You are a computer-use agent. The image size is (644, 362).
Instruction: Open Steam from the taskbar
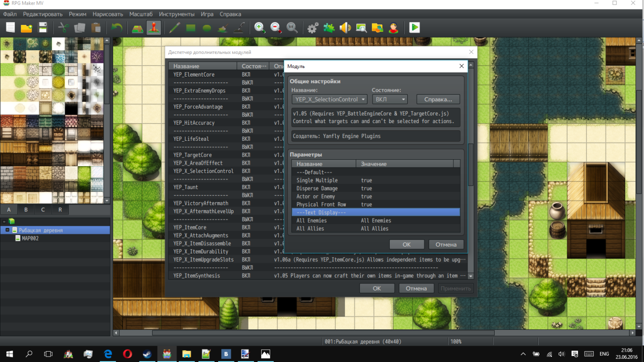tap(148, 354)
